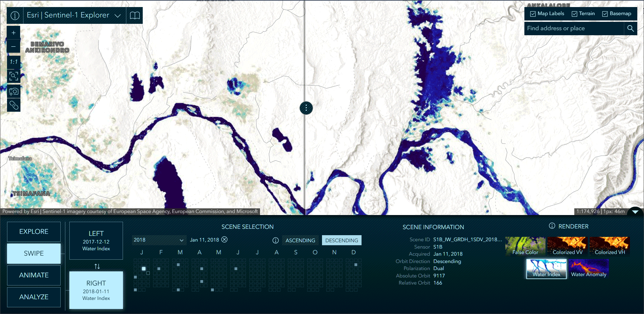The width and height of the screenshot is (644, 314).
Task: Select the LEFT scene 2017-12-12
Action: click(96, 241)
